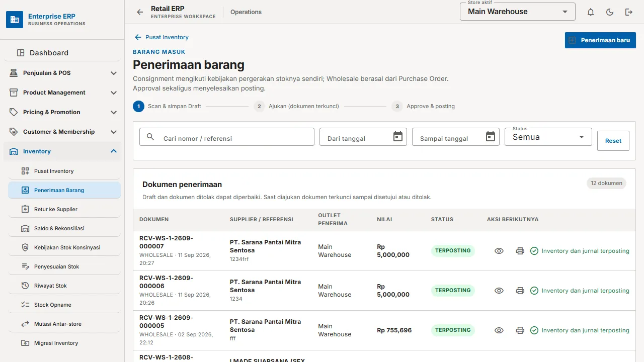This screenshot has height=362, width=644.
Task: Go to Retur ke Supplier
Action: pyautogui.click(x=64, y=209)
